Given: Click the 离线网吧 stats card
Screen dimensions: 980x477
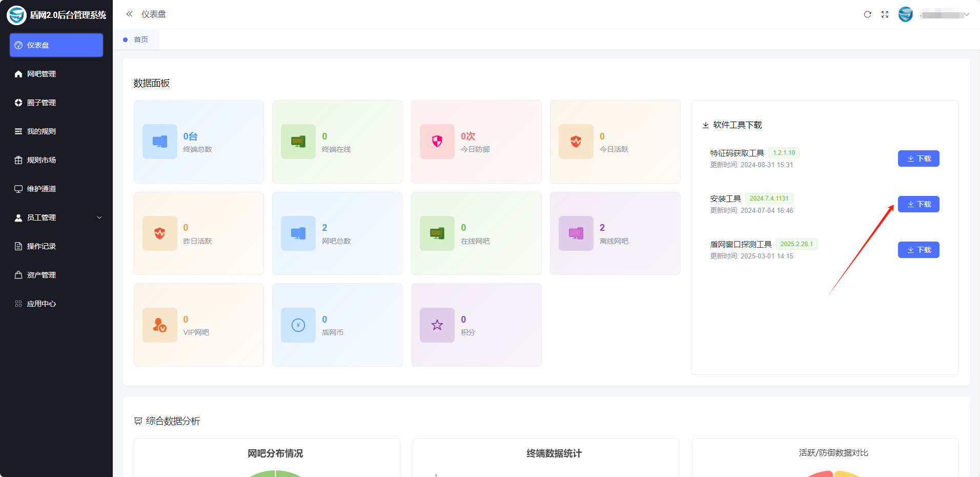Looking at the screenshot, I should pyautogui.click(x=615, y=233).
